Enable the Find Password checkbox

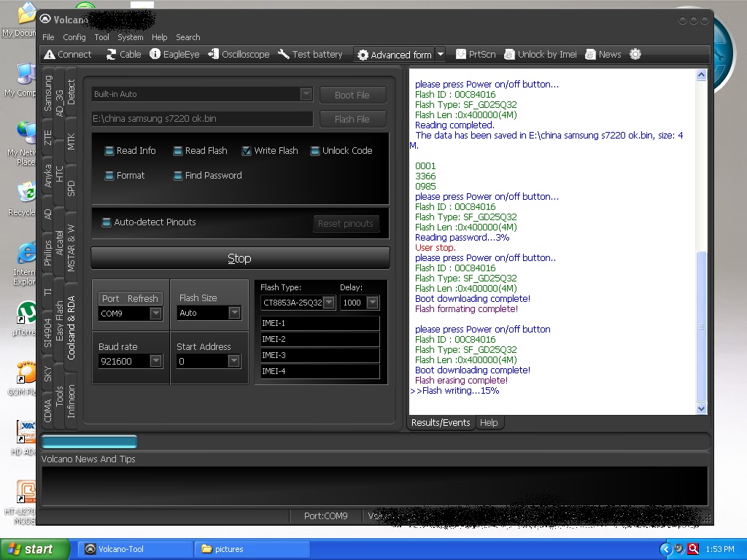pos(178,176)
